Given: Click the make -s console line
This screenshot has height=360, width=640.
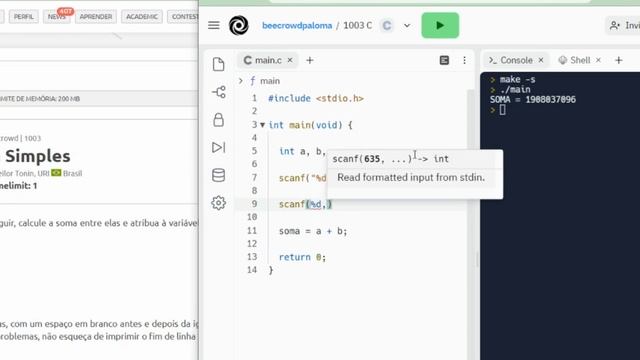Looking at the screenshot, I should [x=518, y=80].
